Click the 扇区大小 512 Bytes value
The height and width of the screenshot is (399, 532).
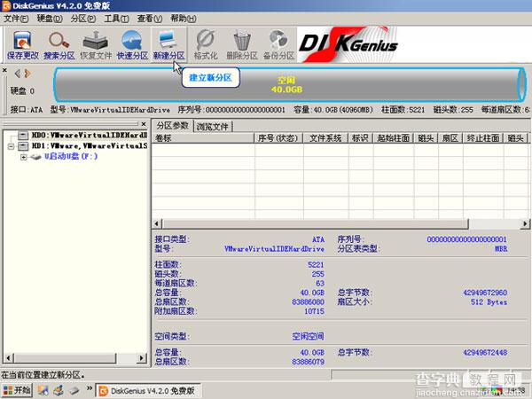tap(489, 302)
